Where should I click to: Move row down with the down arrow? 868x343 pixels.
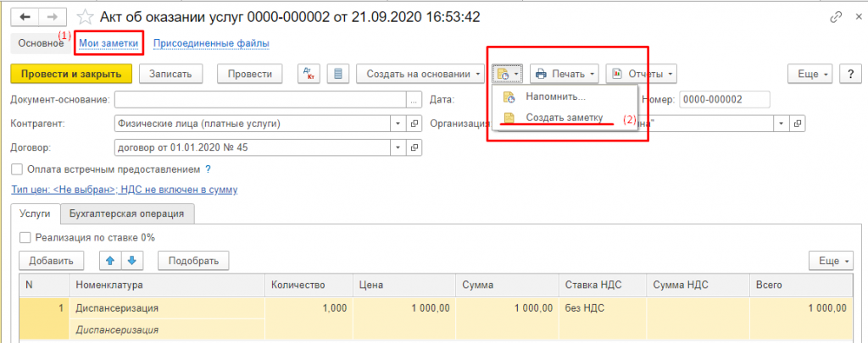[x=132, y=260]
